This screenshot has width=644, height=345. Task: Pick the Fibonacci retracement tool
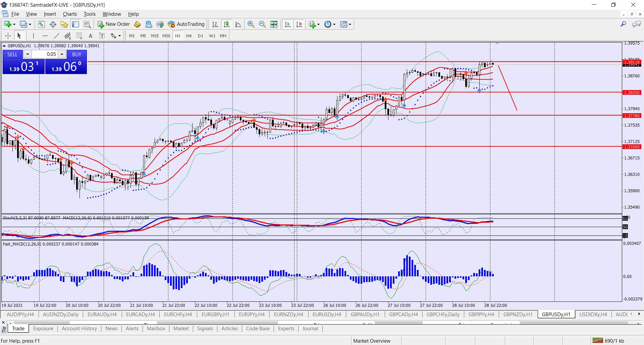point(79,36)
